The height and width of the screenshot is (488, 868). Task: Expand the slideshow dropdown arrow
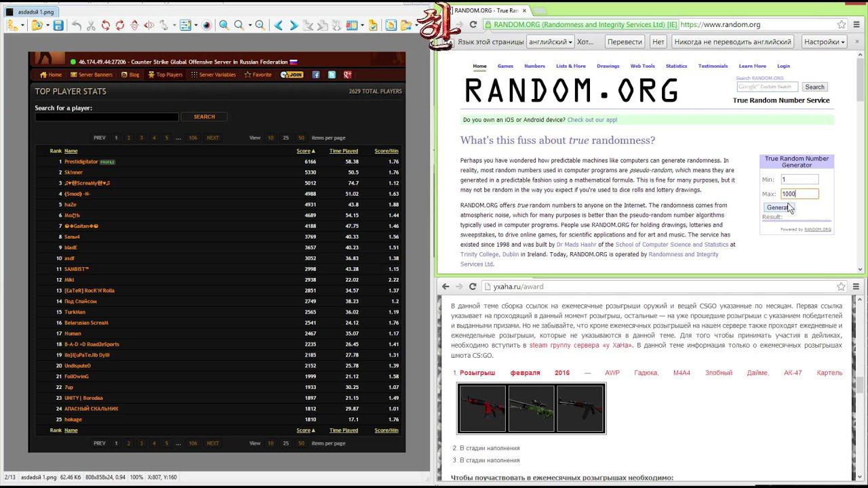(x=361, y=26)
